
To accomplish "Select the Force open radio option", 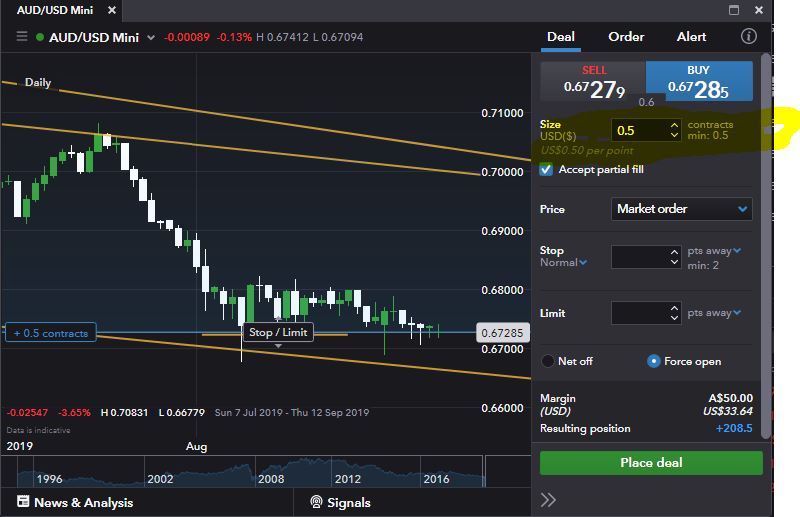I will point(654,361).
